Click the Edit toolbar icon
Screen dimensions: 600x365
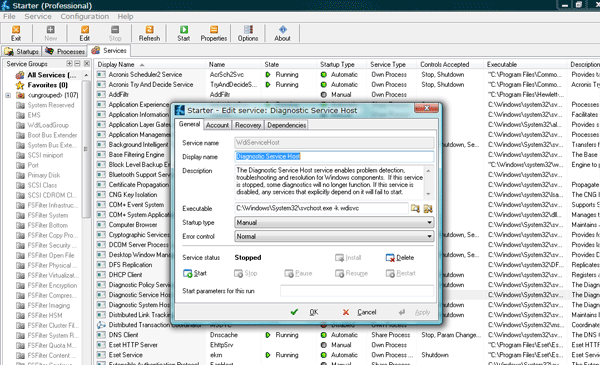[85, 33]
